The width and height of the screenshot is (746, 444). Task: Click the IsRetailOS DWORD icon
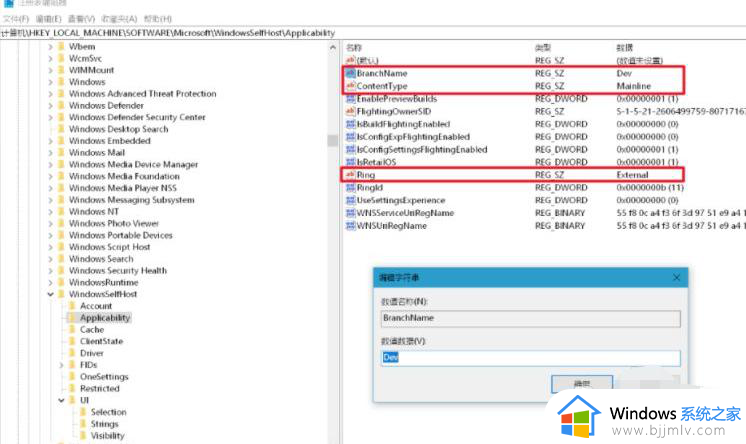(351, 162)
